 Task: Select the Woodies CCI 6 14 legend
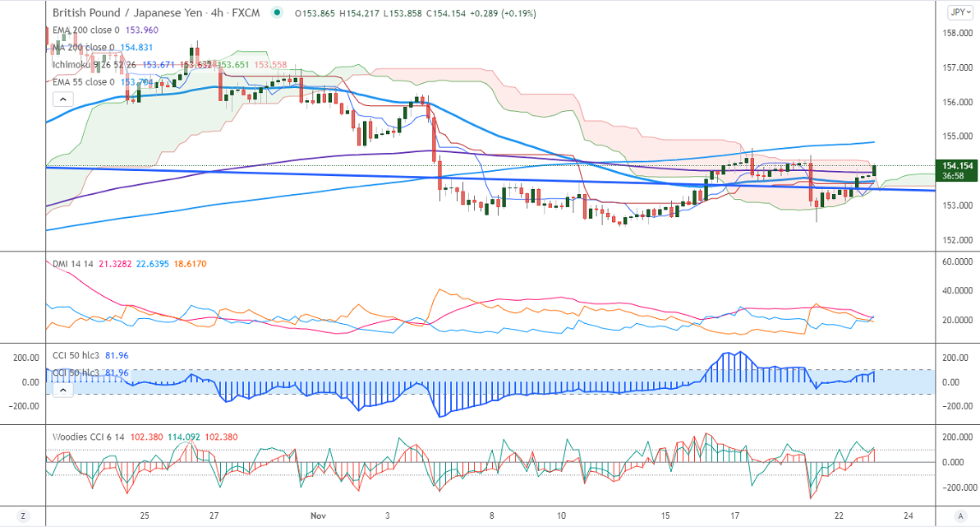tap(88, 437)
